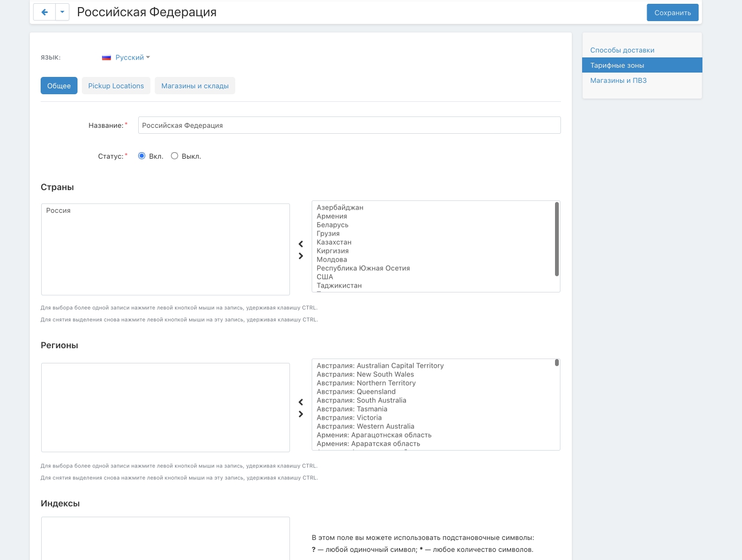The image size is (742, 560).
Task: Select Казахстан in available countries list
Action: point(334,242)
